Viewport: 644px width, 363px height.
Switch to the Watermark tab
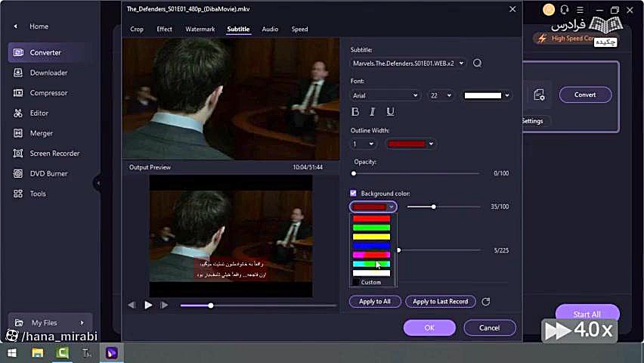click(x=200, y=29)
